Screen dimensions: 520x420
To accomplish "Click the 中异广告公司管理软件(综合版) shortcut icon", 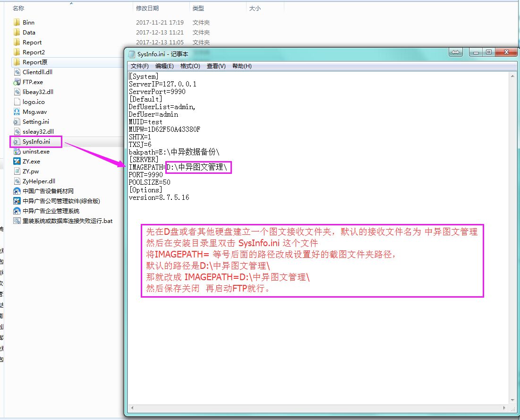I will [17, 201].
